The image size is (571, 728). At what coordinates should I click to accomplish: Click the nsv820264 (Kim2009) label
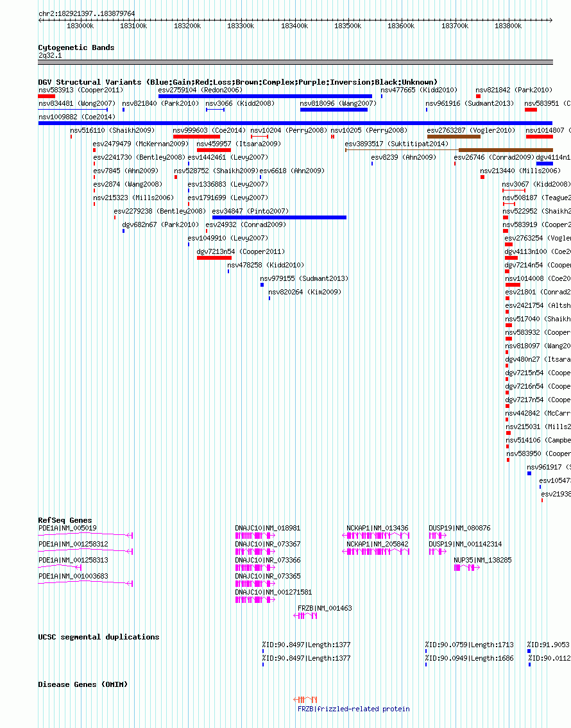click(x=305, y=292)
